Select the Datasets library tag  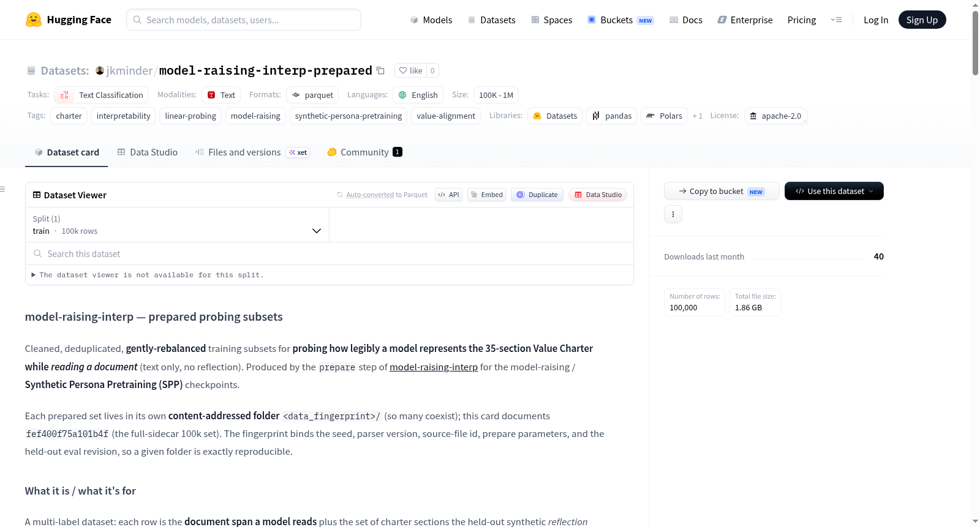[555, 116]
